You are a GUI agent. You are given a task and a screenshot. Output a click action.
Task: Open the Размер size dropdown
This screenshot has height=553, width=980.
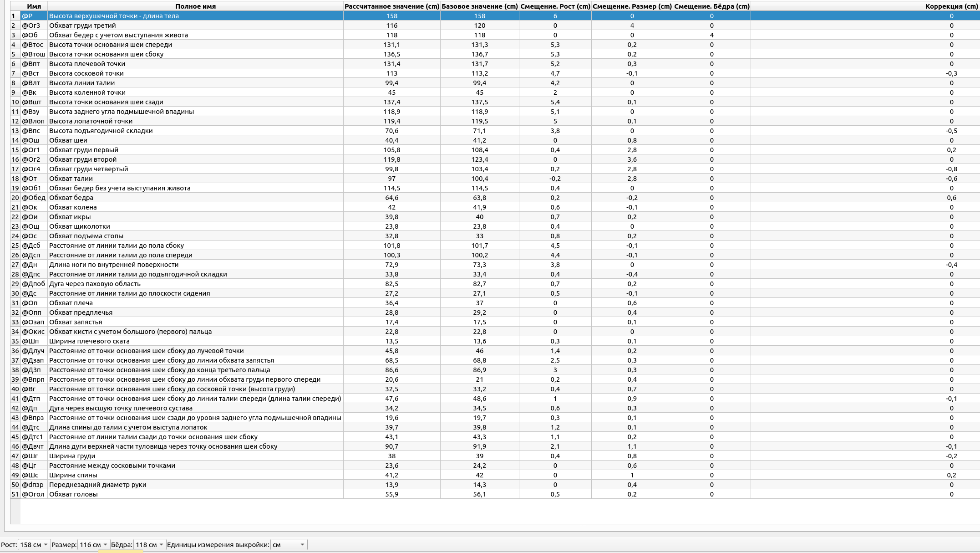[93, 545]
